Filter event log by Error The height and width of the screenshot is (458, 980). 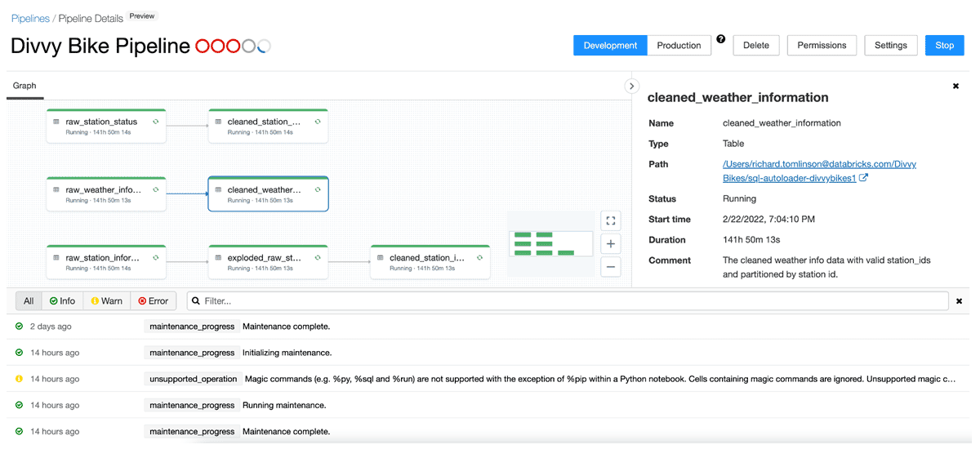pyautogui.click(x=154, y=301)
